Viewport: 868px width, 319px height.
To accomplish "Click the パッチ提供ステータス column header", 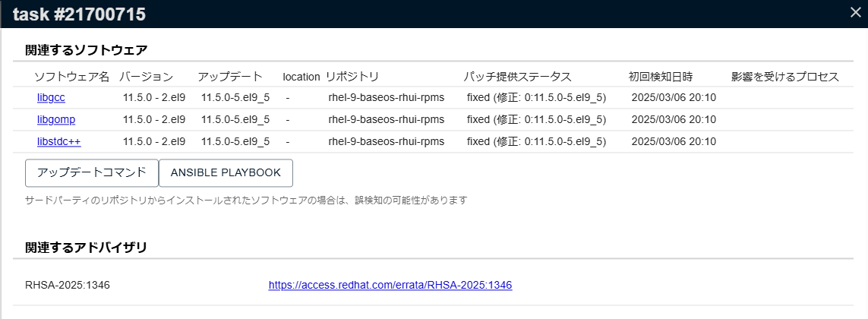I will pos(517,77).
